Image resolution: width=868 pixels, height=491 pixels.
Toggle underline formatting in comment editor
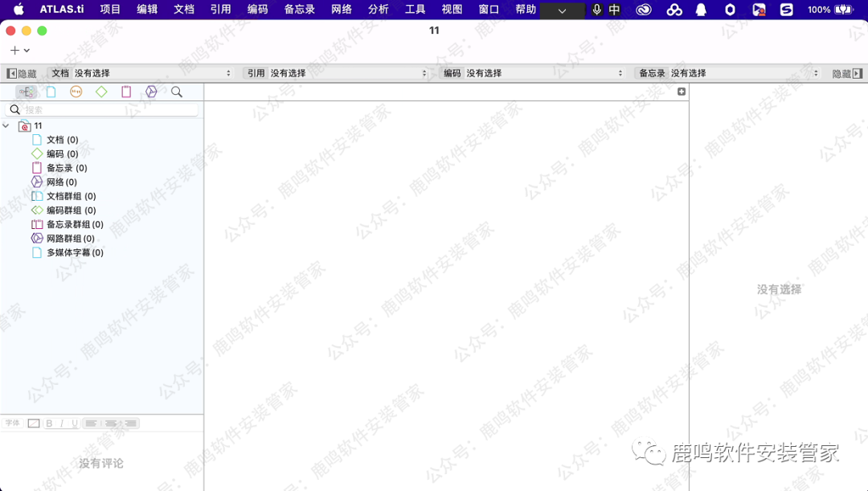coord(74,423)
